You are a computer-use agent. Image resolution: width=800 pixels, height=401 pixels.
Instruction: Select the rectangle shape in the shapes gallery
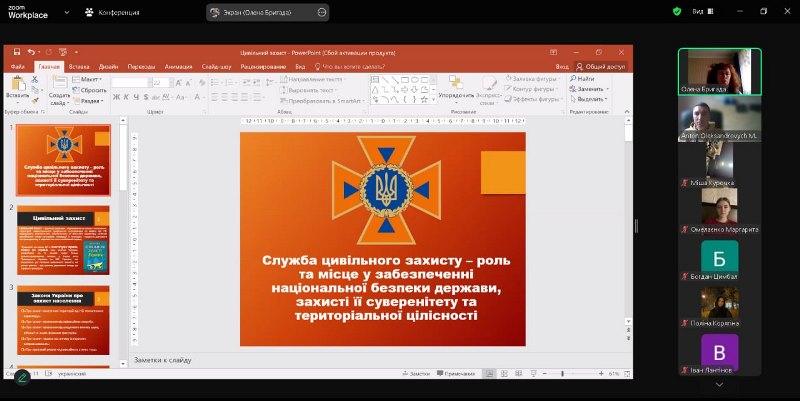[x=405, y=80]
